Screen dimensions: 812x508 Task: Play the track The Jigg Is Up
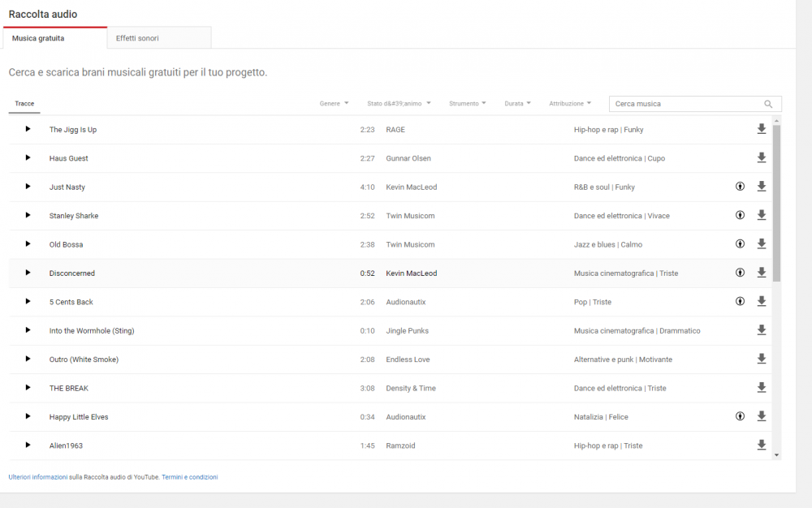[x=28, y=129]
